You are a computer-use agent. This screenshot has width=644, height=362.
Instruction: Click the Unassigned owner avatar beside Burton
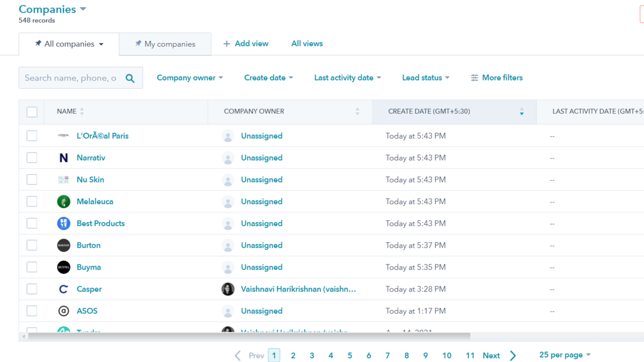click(228, 245)
